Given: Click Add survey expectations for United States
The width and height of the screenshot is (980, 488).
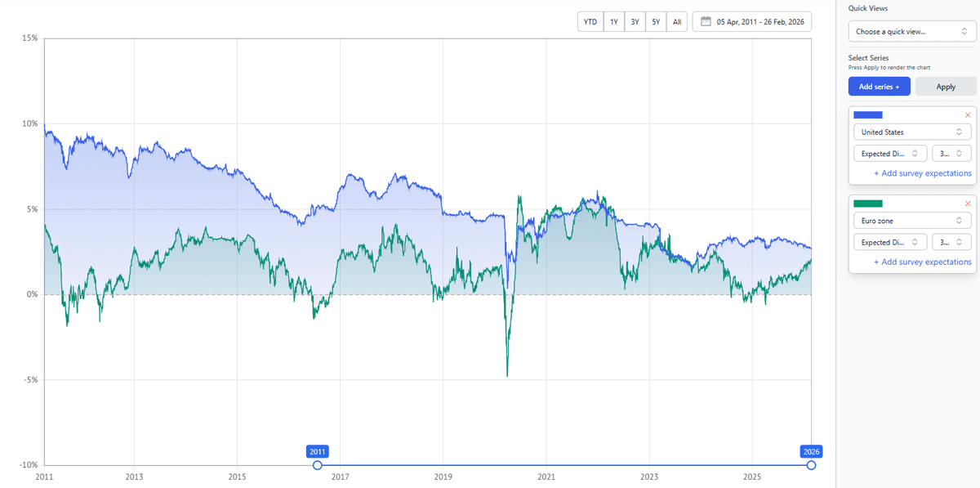Looking at the screenshot, I should coord(923,172).
